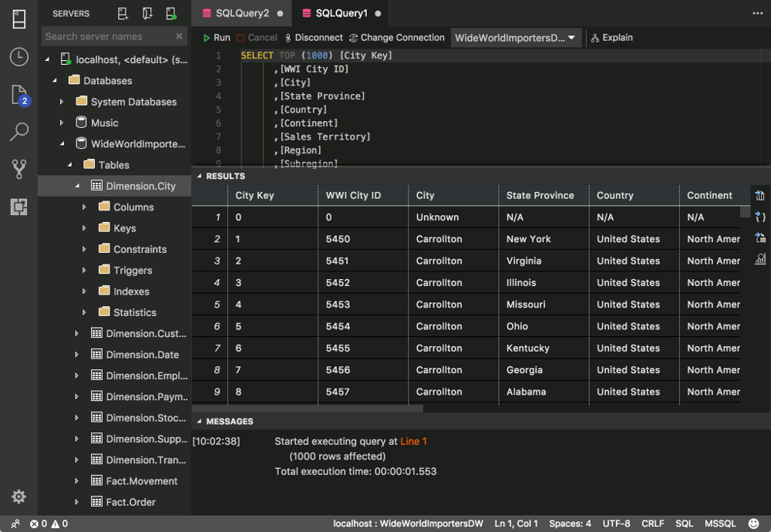Open Task History clock icon

19,57
